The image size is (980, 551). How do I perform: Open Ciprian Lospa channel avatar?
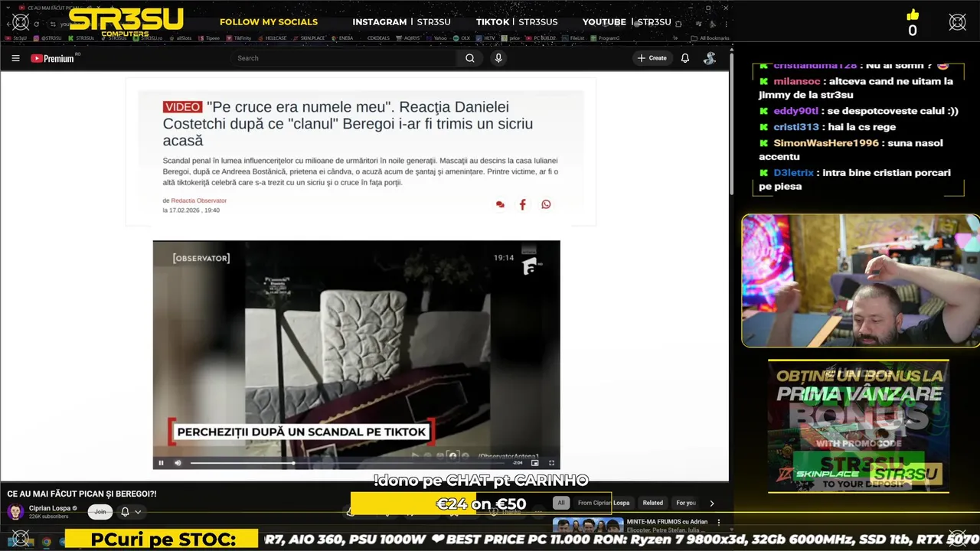click(15, 511)
